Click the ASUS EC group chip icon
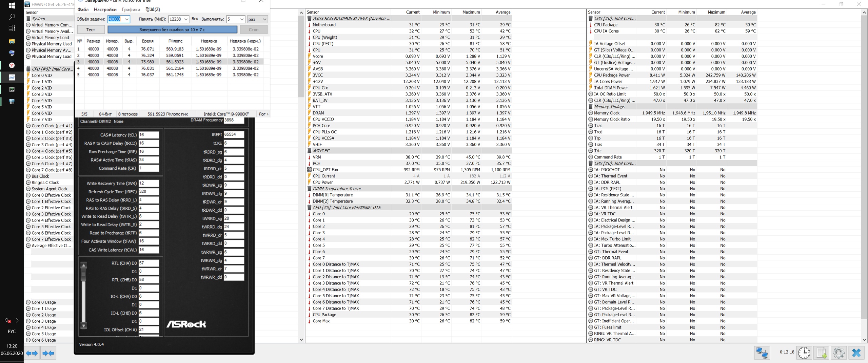Screen dimensions: 868x363 point(309,151)
